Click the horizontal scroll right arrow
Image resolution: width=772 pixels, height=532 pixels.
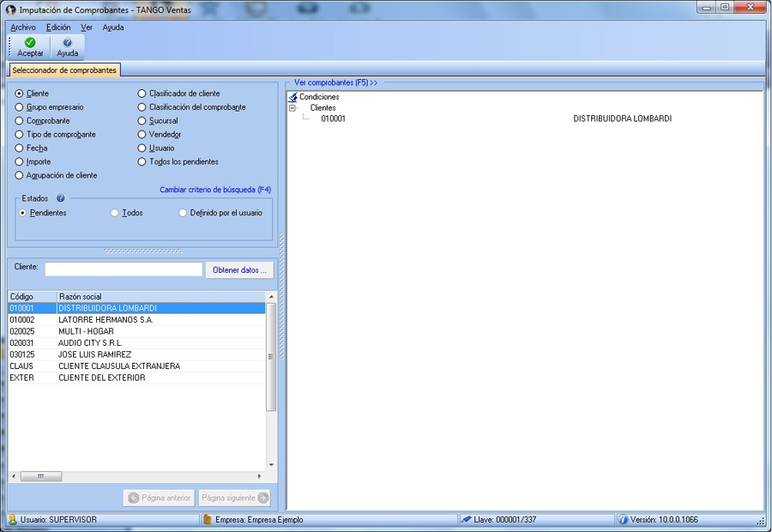click(259, 476)
